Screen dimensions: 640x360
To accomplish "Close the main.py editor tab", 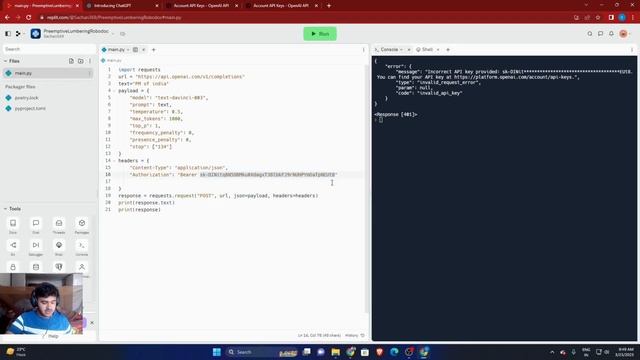I will click(144, 49).
